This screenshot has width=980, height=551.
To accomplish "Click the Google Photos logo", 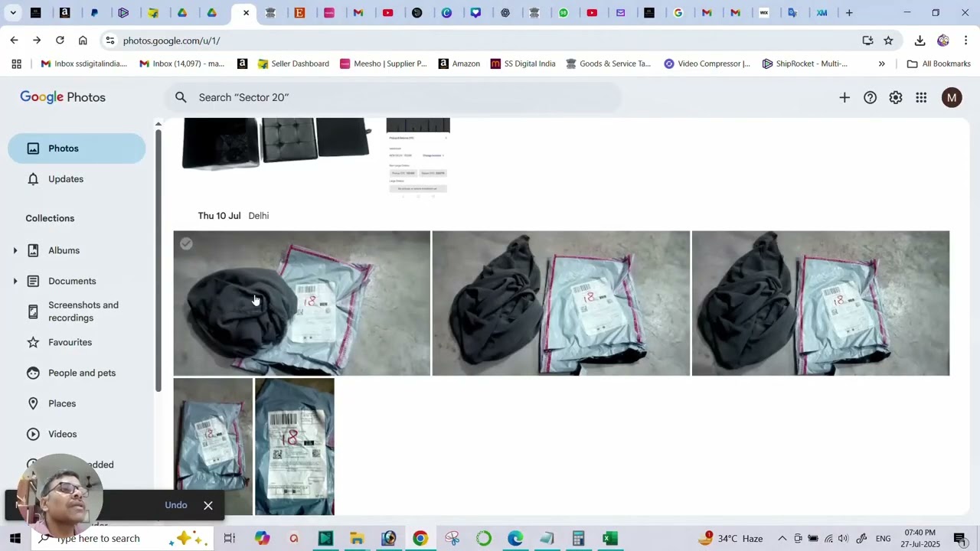I will click(63, 97).
